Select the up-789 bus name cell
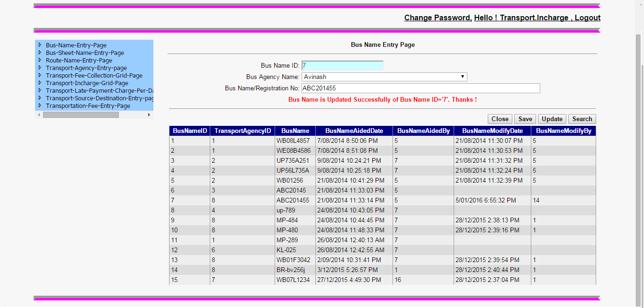Image resolution: width=644 pixels, height=308 pixels. [x=295, y=211]
